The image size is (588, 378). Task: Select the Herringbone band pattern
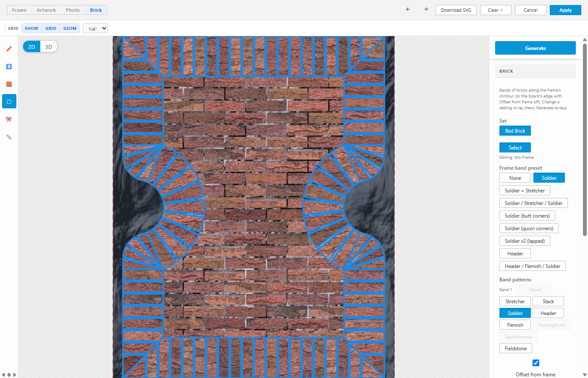pos(551,325)
